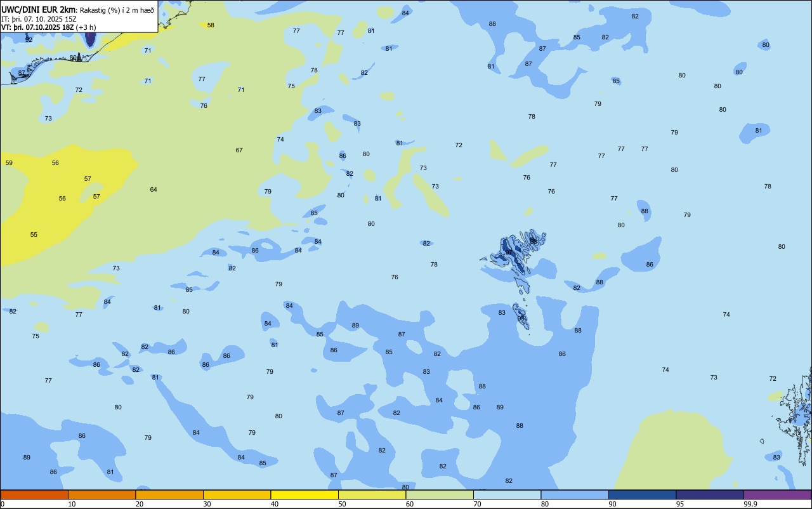Click the dark purple patch on Iceland's coast

point(90,39)
